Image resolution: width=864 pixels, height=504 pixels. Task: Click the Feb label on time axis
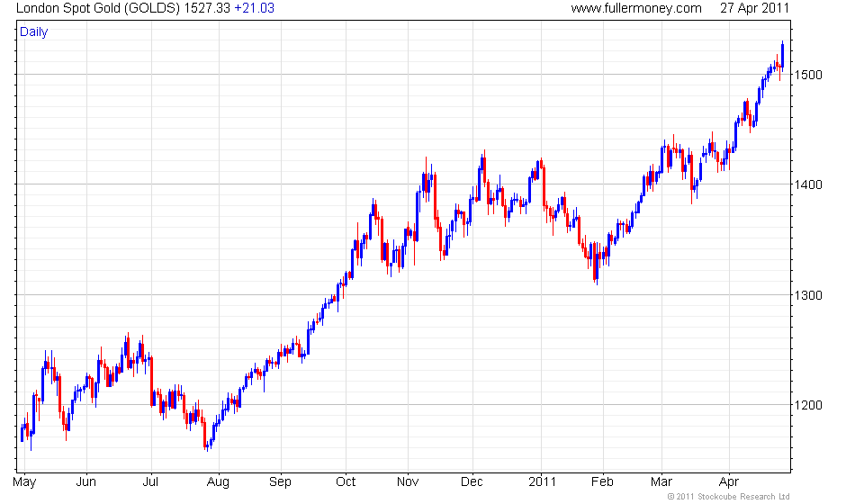602,482
